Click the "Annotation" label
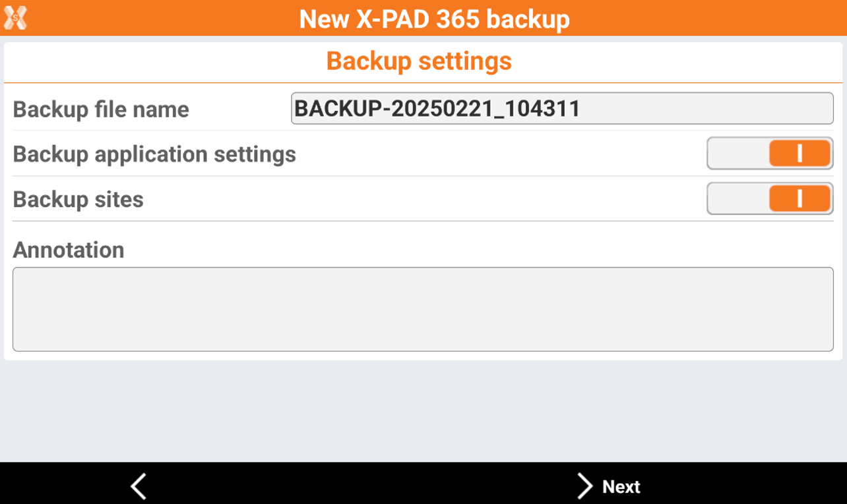The width and height of the screenshot is (847, 504). 69,250
